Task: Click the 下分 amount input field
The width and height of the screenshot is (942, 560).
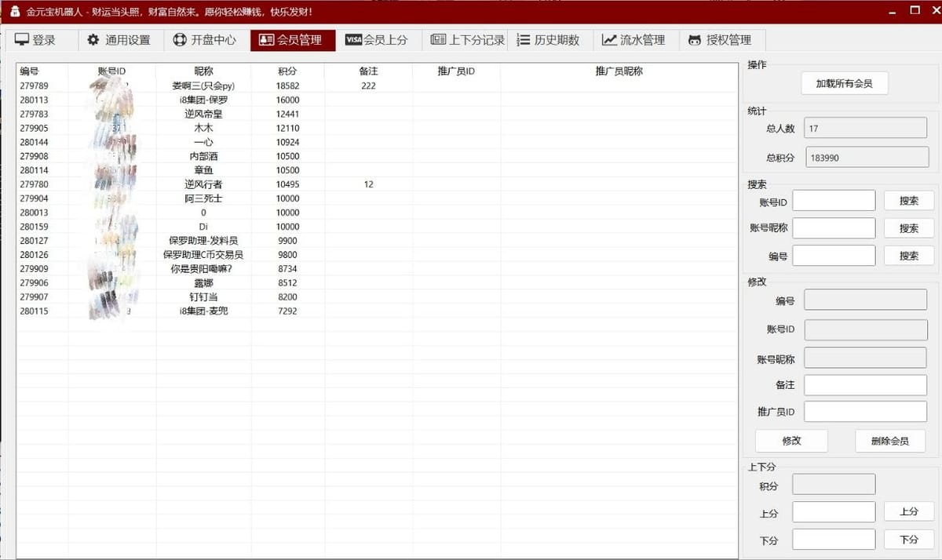Action: (x=834, y=540)
